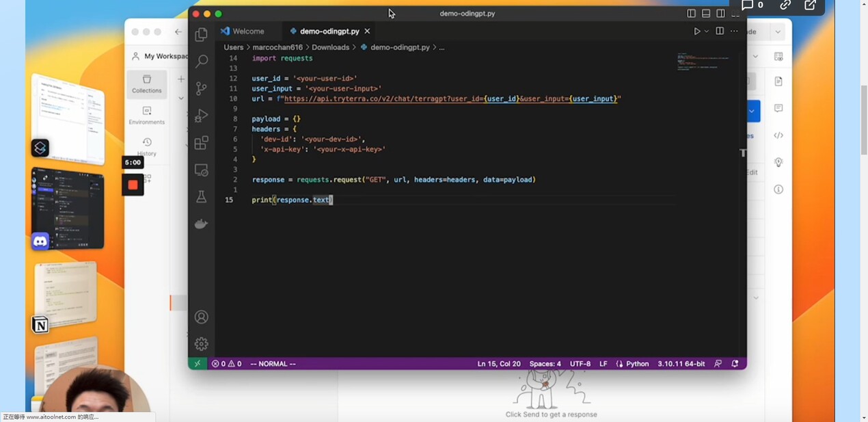Open the Search view in activity bar

tap(201, 62)
